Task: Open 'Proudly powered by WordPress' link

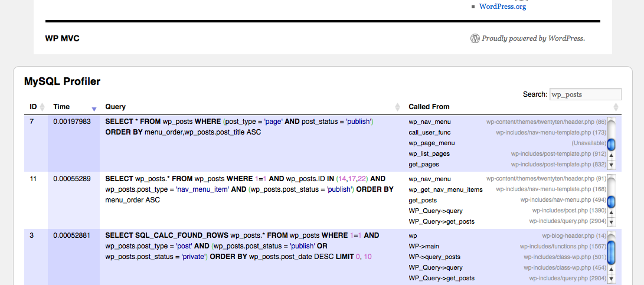Action: click(x=533, y=38)
